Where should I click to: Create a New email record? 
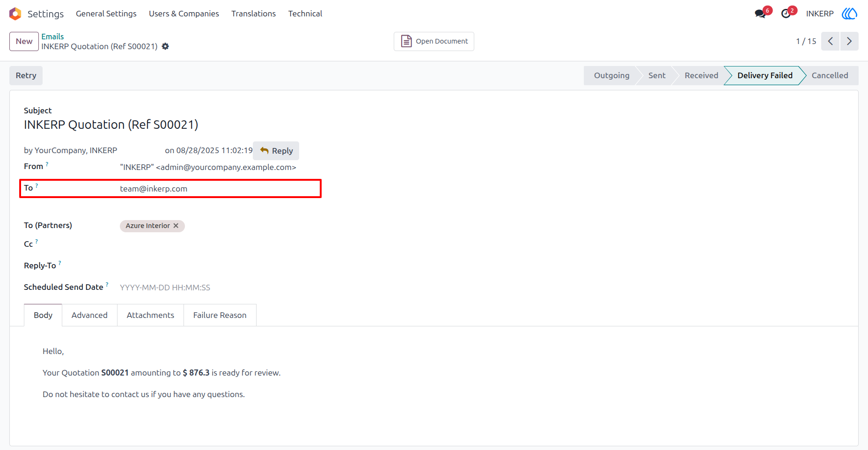(x=24, y=41)
